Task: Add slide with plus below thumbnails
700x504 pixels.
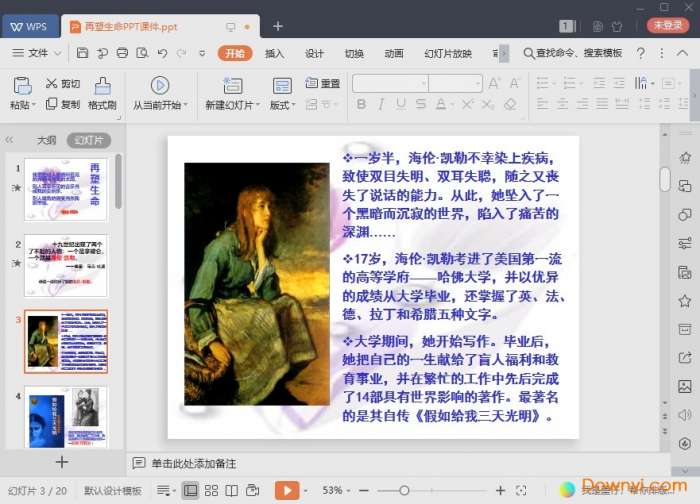Action: coord(62,462)
